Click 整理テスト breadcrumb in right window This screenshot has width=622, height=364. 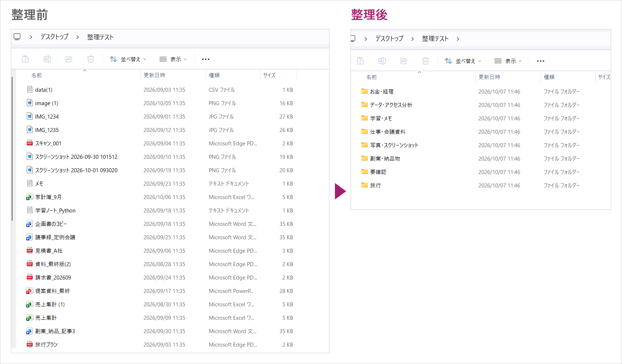point(435,38)
